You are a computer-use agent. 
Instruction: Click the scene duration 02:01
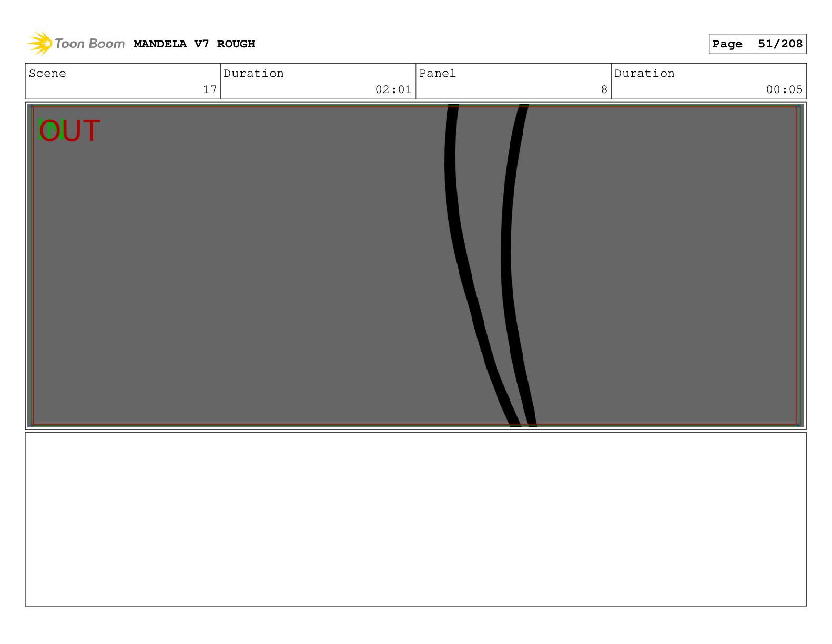point(393,89)
